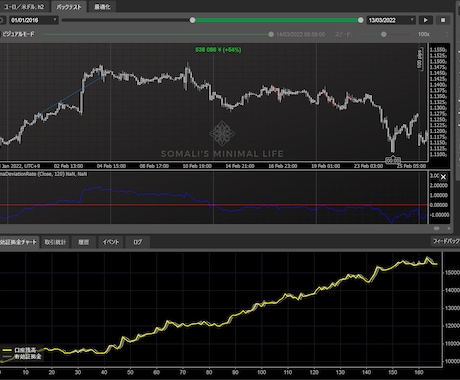This screenshot has height=380, width=460.
Task: Open the three-dot options menu beside 100x
Action: tap(447, 34)
